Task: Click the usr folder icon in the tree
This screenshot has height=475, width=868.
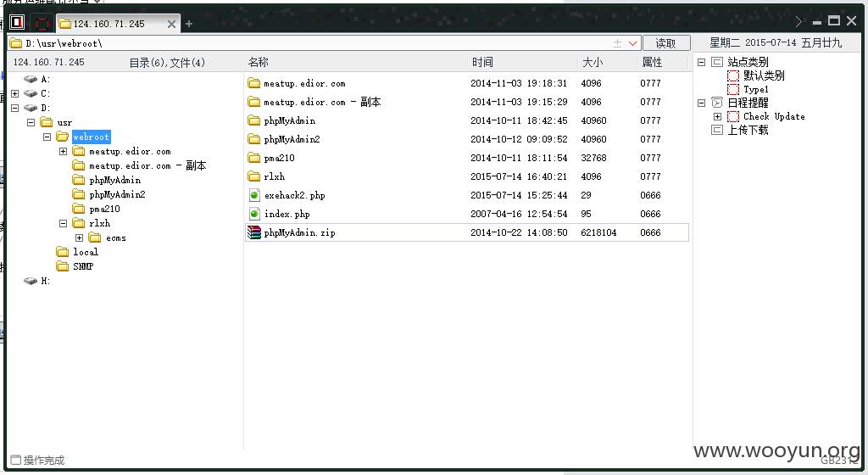Action: click(47, 122)
